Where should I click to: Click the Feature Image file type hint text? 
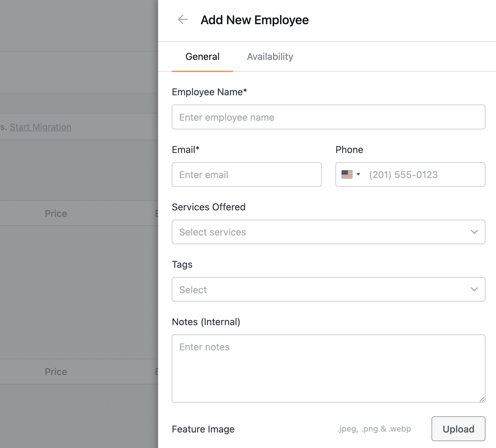(374, 428)
